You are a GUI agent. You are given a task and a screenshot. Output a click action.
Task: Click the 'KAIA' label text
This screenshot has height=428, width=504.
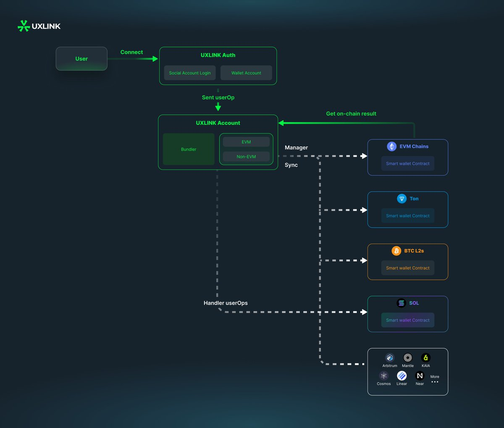(x=426, y=366)
